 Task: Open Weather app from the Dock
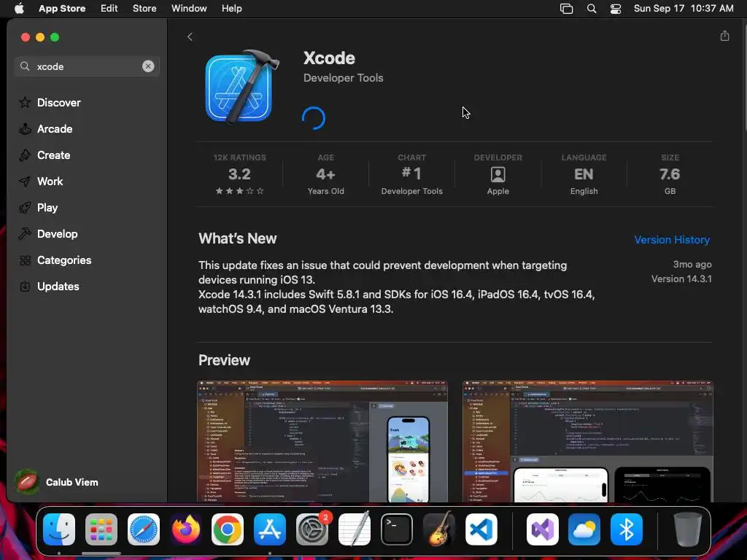[x=584, y=529]
